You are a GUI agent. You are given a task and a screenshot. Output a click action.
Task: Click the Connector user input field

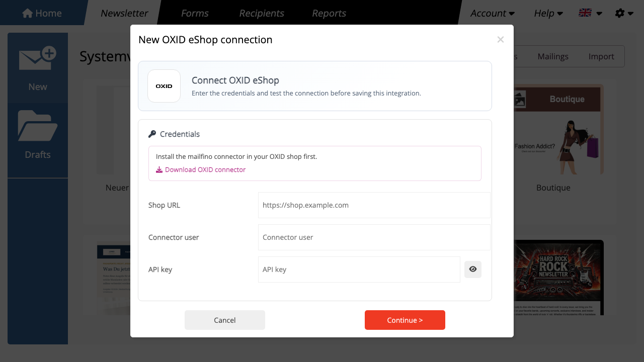pos(374,237)
